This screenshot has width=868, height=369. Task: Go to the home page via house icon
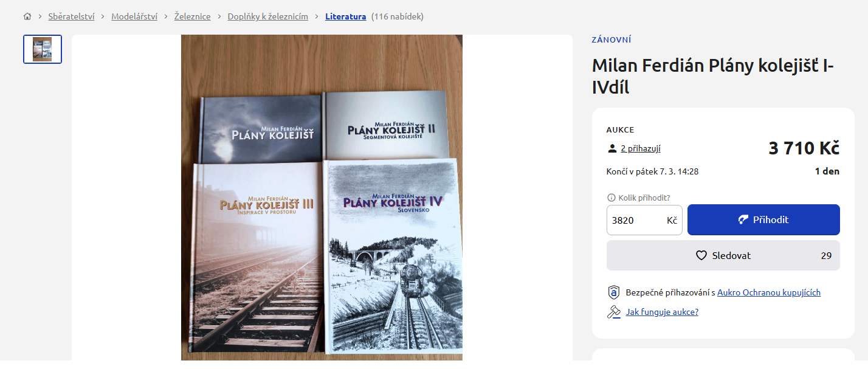27,16
